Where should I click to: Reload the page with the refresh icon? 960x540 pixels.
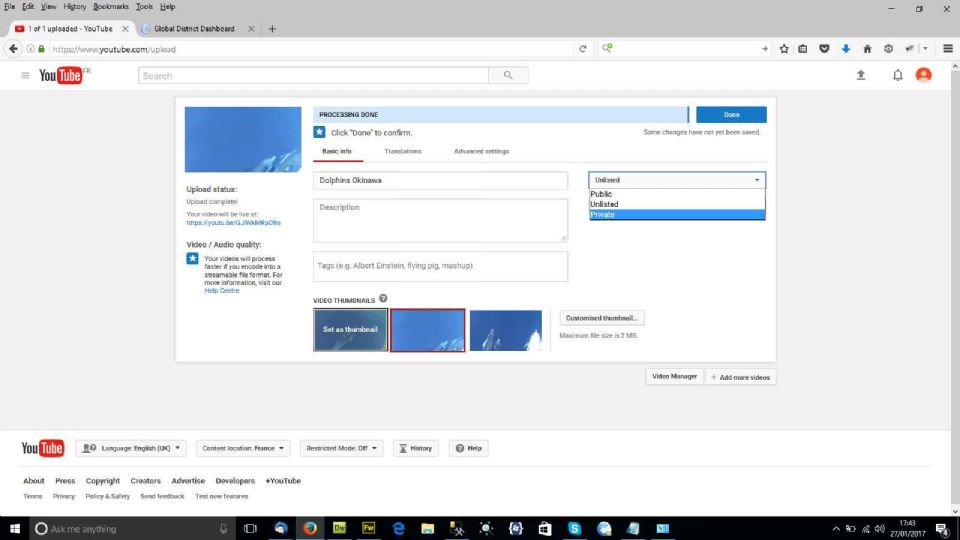pyautogui.click(x=583, y=49)
